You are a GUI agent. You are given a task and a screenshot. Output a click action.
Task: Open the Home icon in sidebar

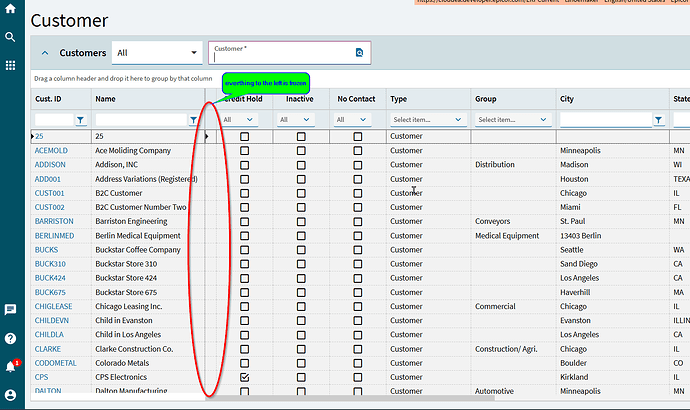coord(10,9)
